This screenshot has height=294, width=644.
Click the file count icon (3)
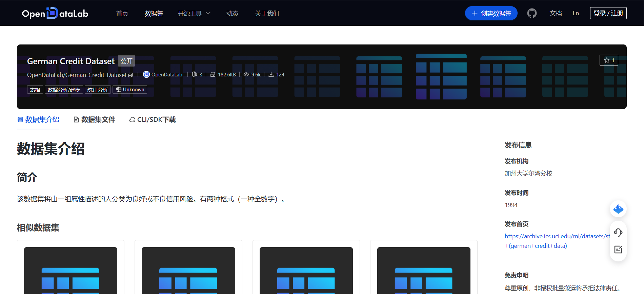coord(195,74)
